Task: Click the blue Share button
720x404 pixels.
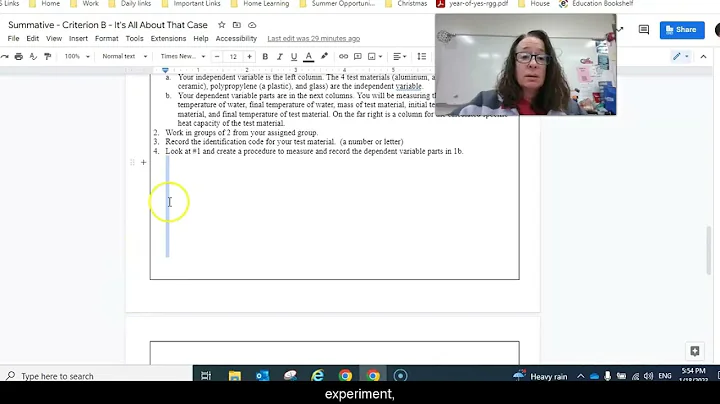Action: pos(682,30)
